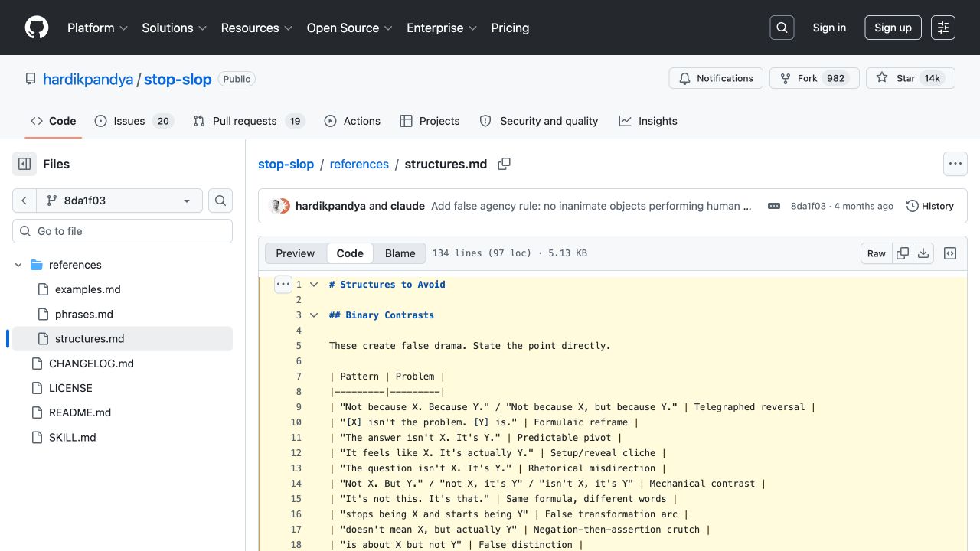The width and height of the screenshot is (980, 551).
Task: Open commit hash 8da1f03 link
Action: point(808,206)
